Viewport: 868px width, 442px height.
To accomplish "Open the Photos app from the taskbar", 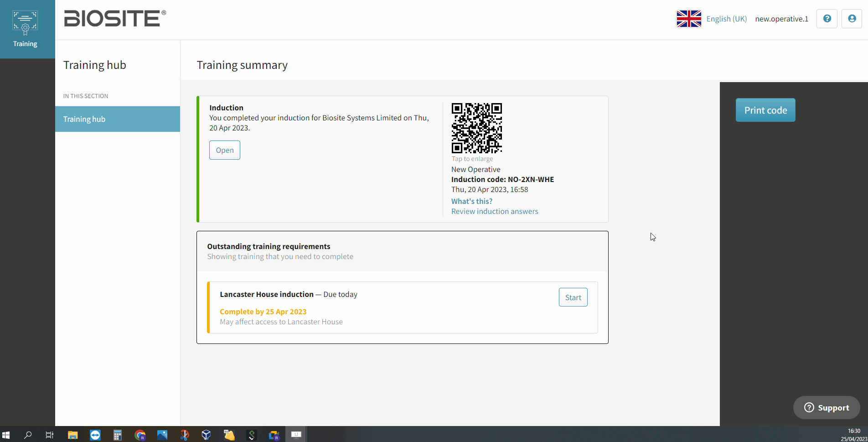I will click(x=162, y=435).
